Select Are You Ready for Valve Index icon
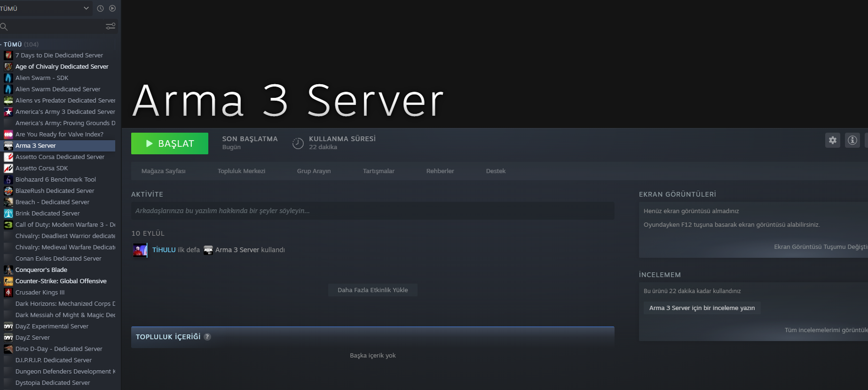 click(8, 135)
